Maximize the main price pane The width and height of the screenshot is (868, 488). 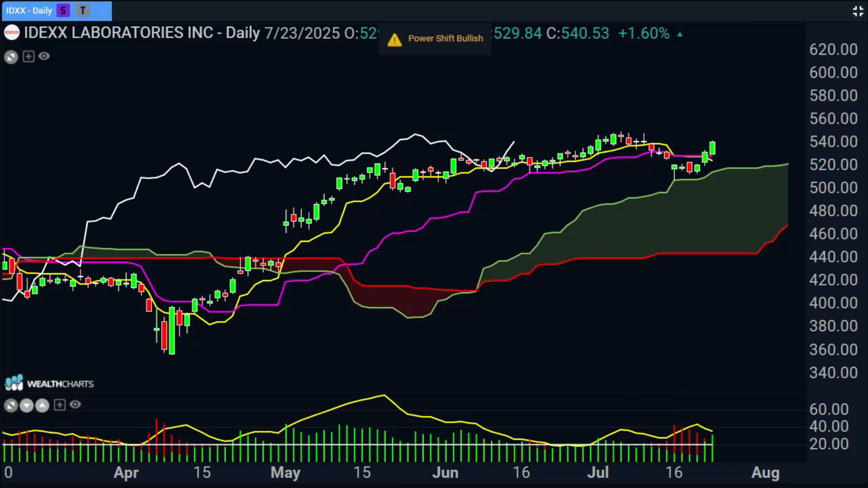[11, 57]
